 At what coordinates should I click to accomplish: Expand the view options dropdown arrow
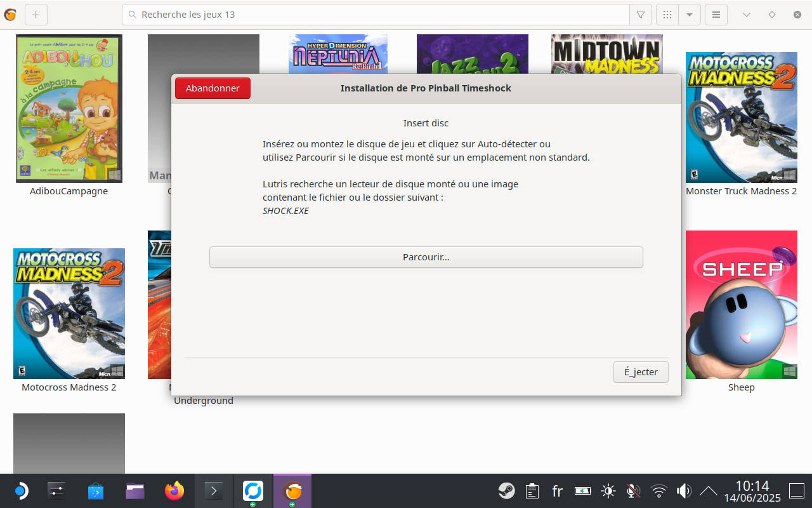[x=689, y=14]
